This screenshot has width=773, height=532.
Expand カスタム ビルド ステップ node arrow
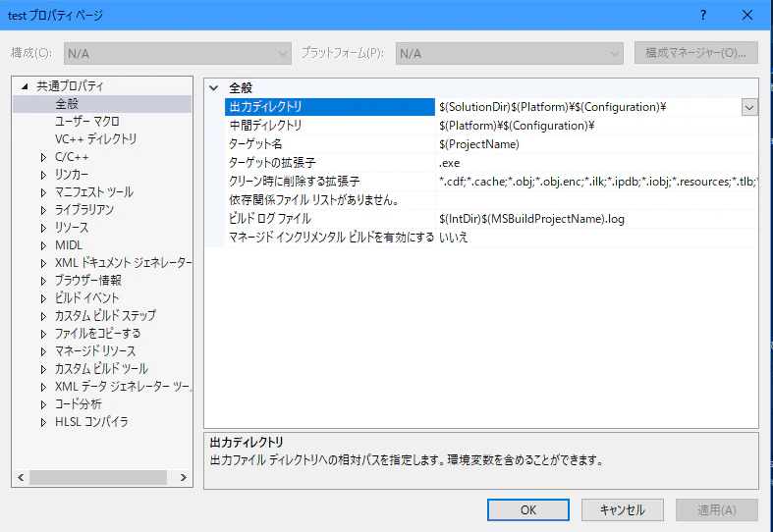(x=44, y=316)
